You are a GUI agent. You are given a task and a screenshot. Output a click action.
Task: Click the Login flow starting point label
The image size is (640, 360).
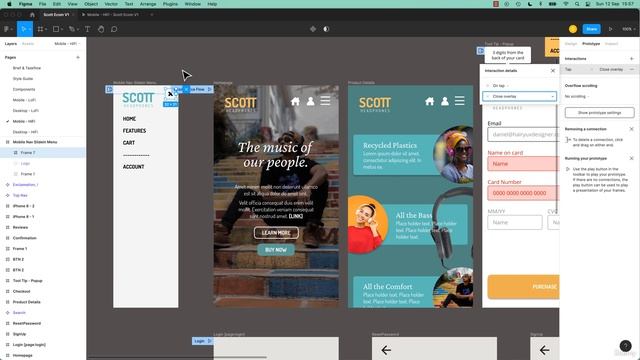coord(203,341)
